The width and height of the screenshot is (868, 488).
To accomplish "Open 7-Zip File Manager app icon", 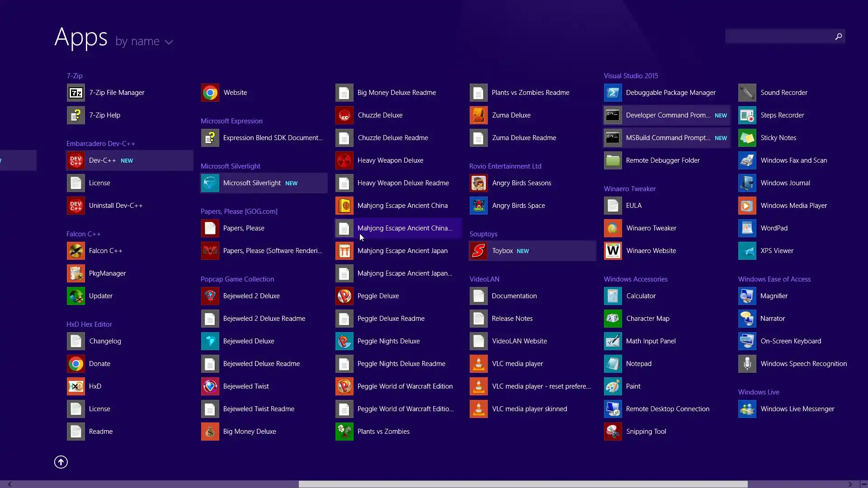I will click(76, 93).
